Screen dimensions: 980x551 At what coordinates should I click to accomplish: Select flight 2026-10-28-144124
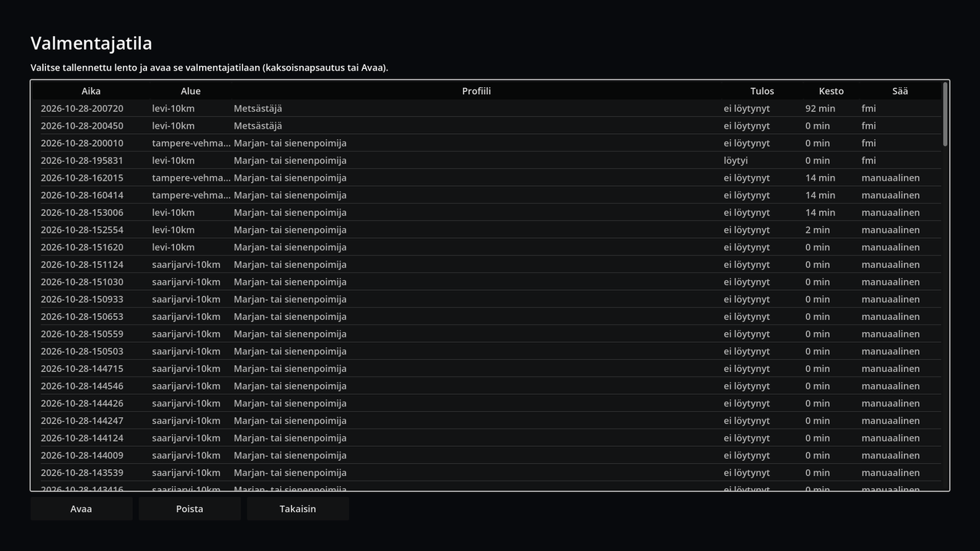(x=491, y=438)
